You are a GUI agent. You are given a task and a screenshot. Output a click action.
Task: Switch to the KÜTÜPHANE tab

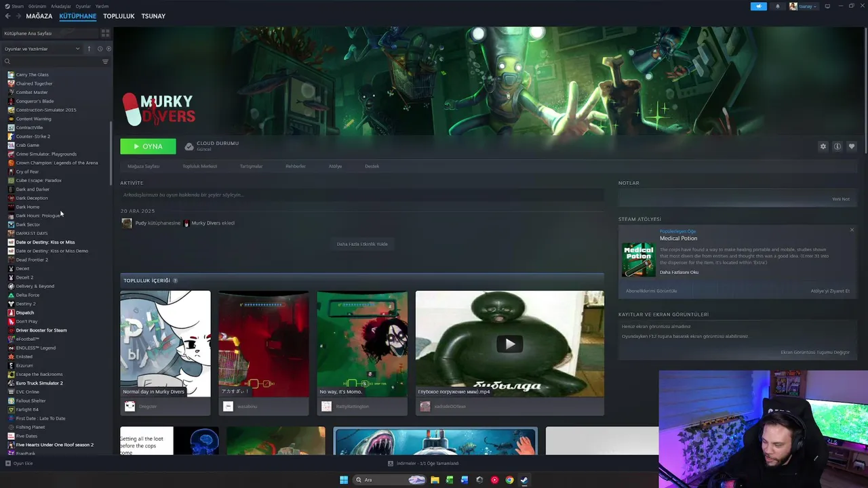(78, 16)
